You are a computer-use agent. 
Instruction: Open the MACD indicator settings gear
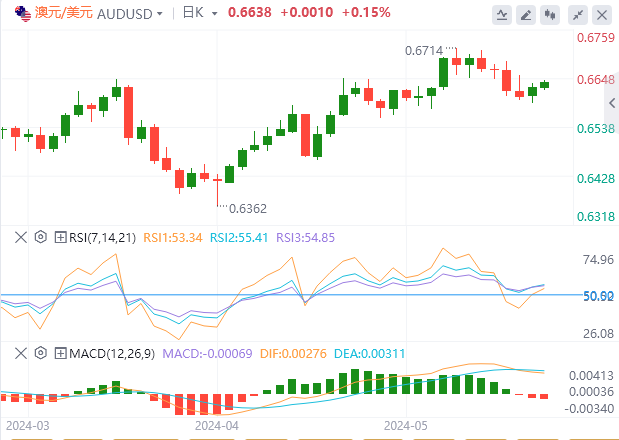[x=40, y=352]
